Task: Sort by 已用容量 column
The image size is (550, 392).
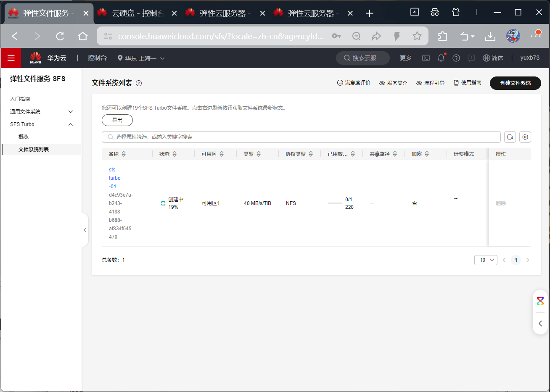Action: pos(353,154)
